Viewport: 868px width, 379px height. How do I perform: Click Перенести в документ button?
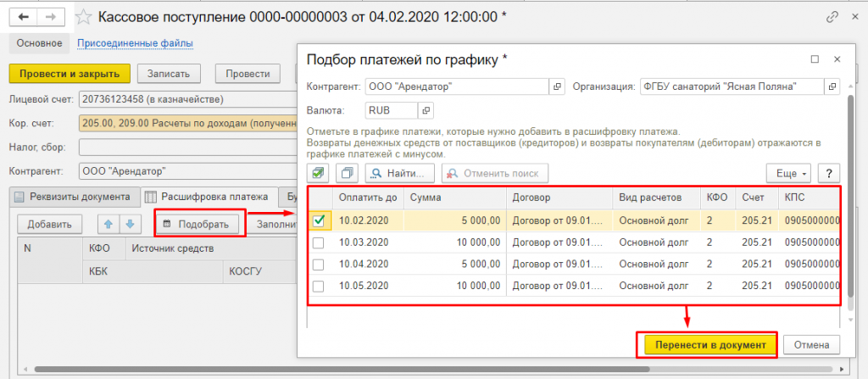point(705,344)
